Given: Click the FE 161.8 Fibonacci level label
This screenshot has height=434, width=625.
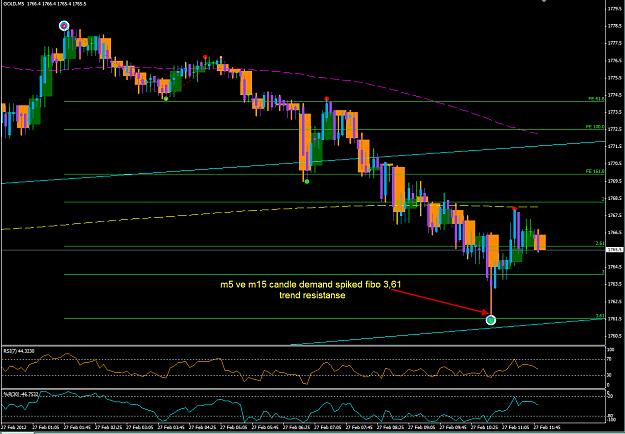Looking at the screenshot, I should point(596,171).
